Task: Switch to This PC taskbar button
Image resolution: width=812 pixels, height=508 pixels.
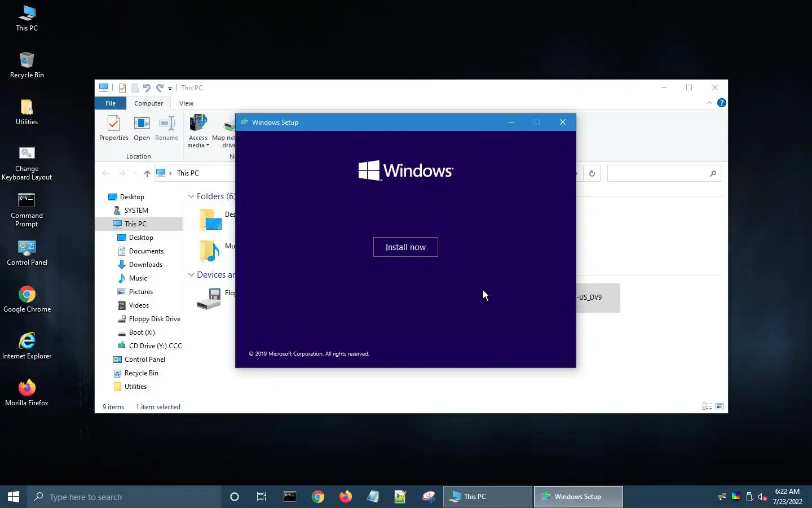Action: click(x=488, y=497)
